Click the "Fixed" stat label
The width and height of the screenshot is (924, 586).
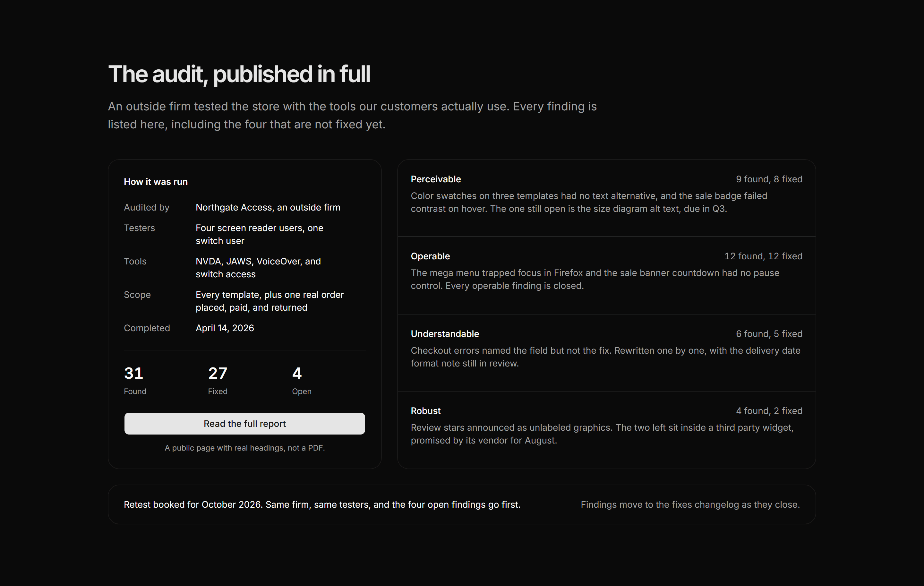[218, 392]
